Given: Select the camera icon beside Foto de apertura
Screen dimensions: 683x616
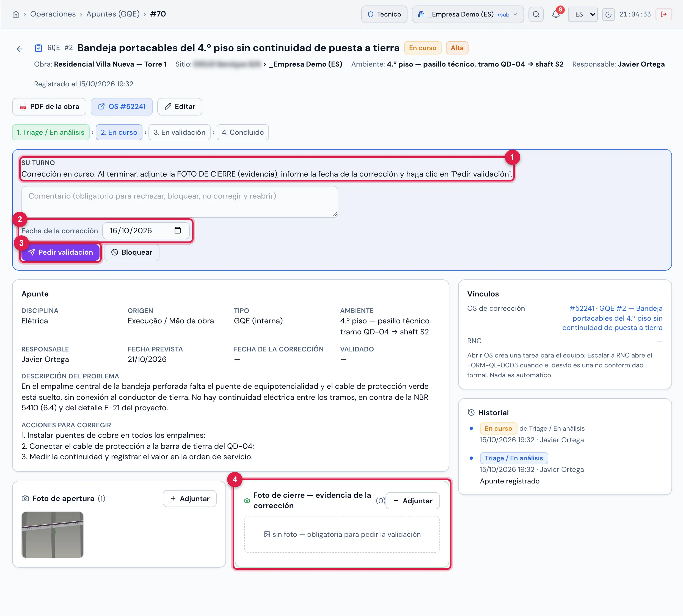Looking at the screenshot, I should click(25, 498).
